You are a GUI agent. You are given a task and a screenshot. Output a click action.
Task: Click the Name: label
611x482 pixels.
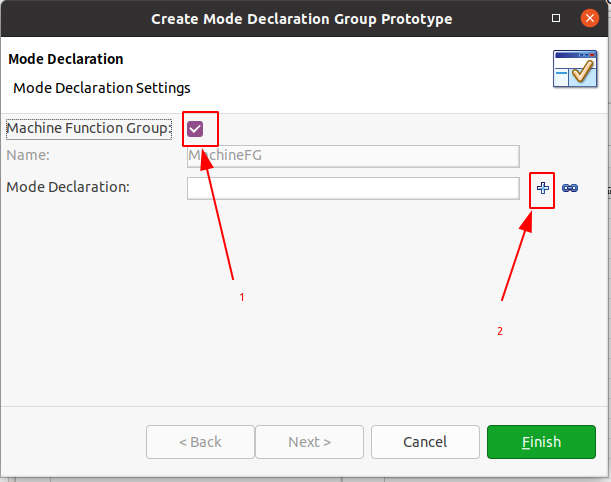(28, 155)
